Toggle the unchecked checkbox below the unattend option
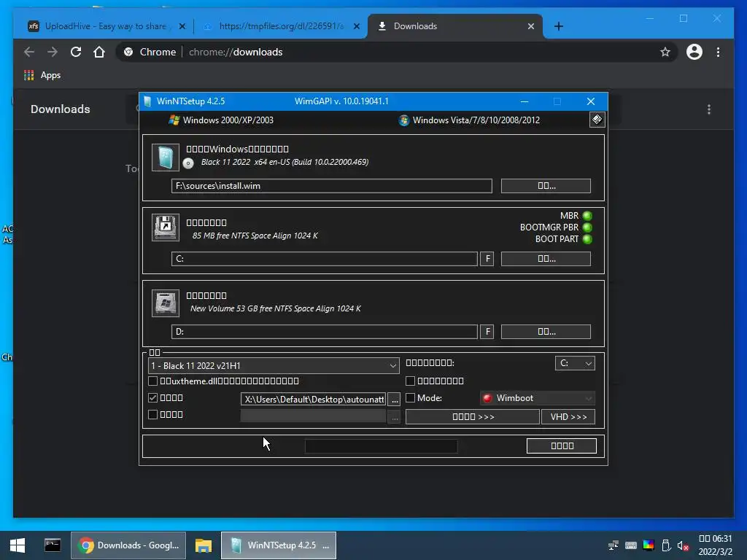Image resolution: width=747 pixels, height=560 pixels. (153, 414)
